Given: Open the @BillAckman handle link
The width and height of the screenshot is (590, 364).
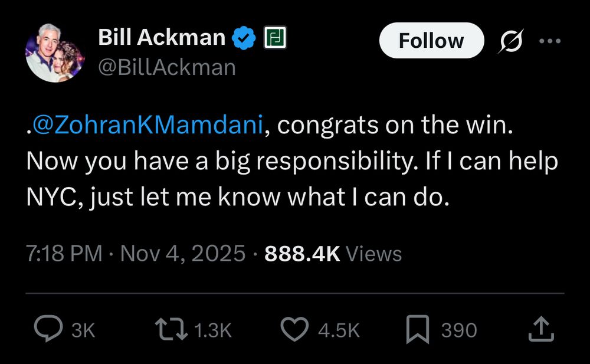Looking at the screenshot, I should tap(166, 67).
